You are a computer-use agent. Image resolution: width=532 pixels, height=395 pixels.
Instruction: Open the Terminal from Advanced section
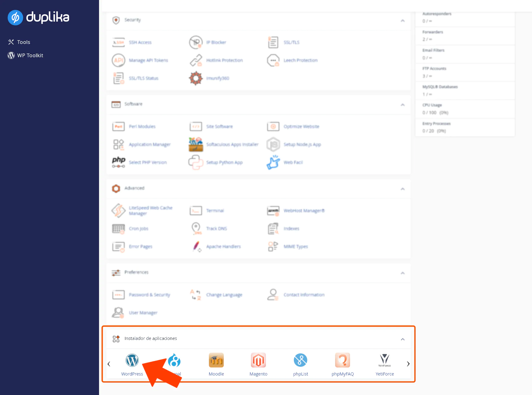tap(215, 210)
